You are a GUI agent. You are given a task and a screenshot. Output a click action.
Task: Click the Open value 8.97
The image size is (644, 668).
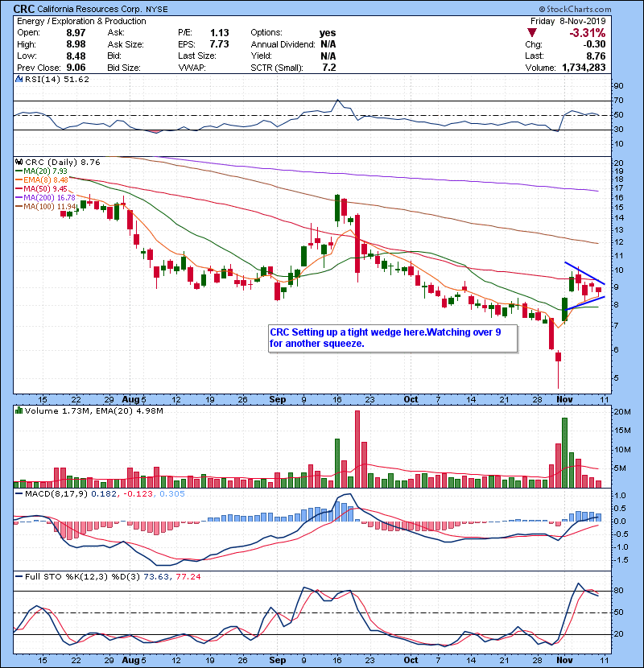[76, 33]
